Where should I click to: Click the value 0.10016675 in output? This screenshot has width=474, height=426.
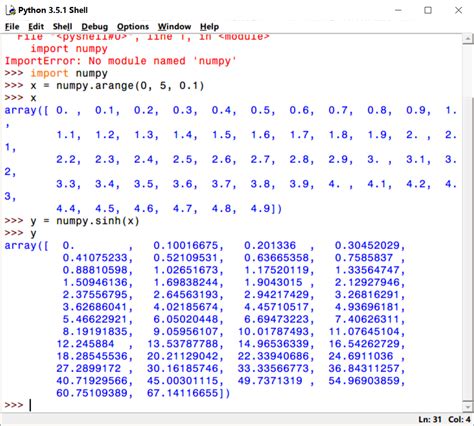tap(186, 246)
